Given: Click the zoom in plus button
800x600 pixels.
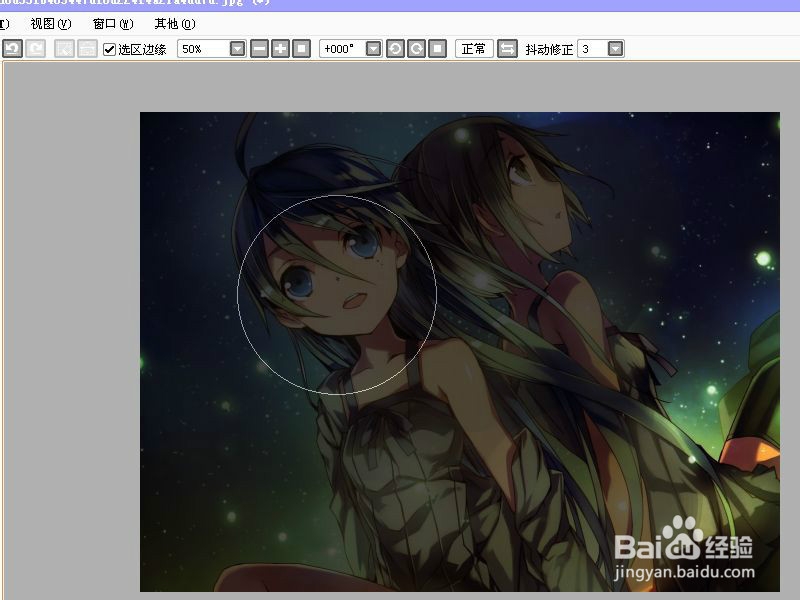Looking at the screenshot, I should click(281, 49).
